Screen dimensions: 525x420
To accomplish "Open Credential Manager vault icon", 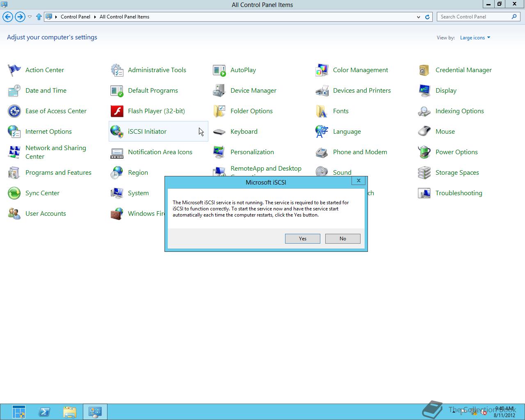I will click(425, 70).
